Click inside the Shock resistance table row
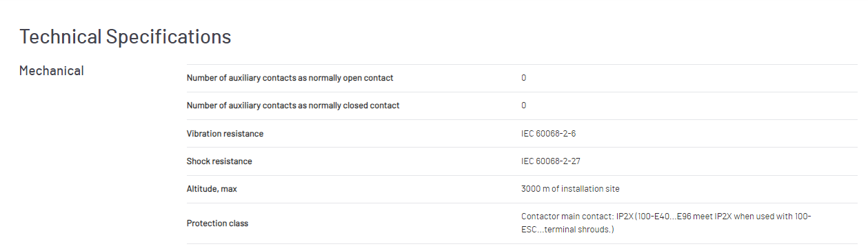The height and width of the screenshot is (251, 868). [522, 161]
